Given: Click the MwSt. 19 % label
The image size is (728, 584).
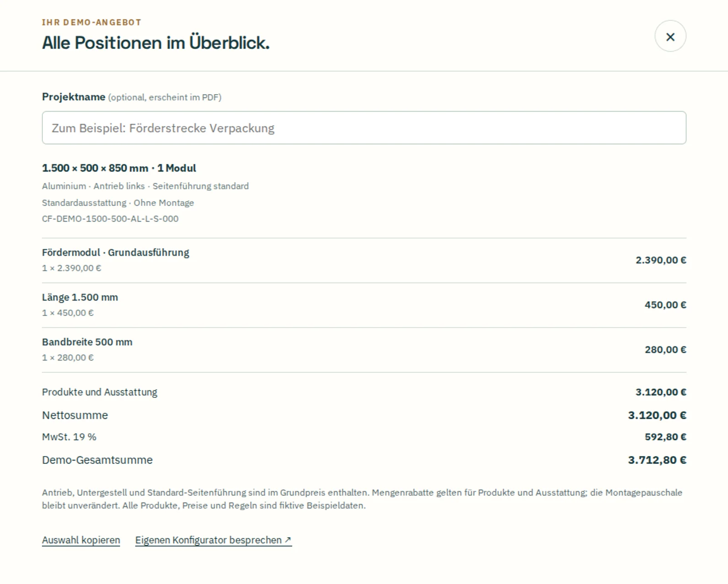Looking at the screenshot, I should tap(69, 437).
